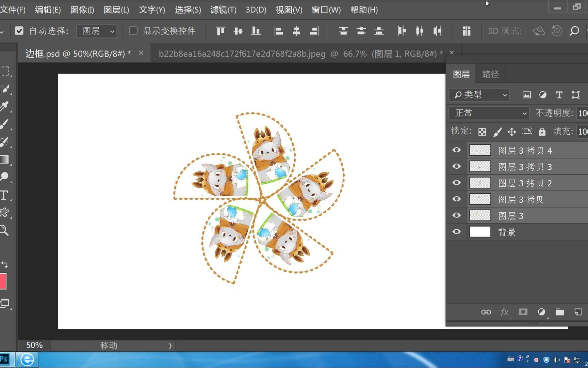Filter layers by pixel layer icon
The height and width of the screenshot is (368, 588).
526,95
